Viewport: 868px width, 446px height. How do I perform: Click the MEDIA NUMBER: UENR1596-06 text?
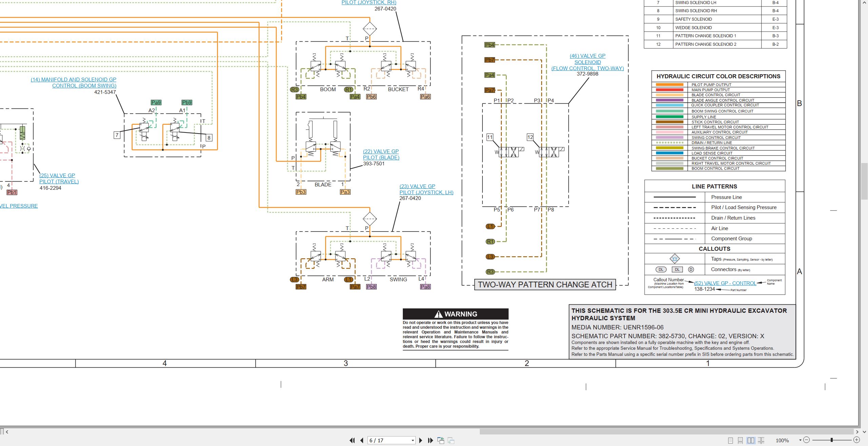[x=617, y=327]
